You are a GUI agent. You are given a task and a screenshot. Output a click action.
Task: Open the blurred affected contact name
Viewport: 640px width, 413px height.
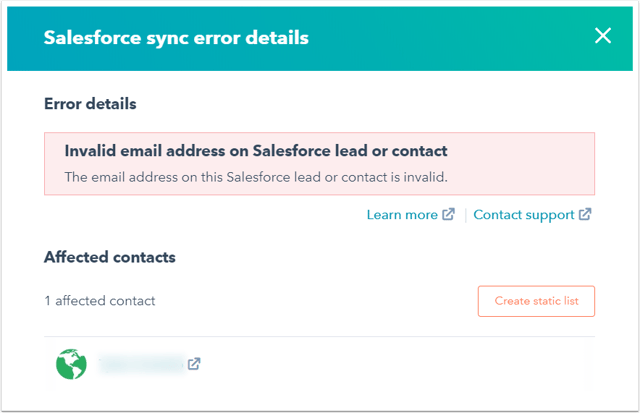coord(141,364)
